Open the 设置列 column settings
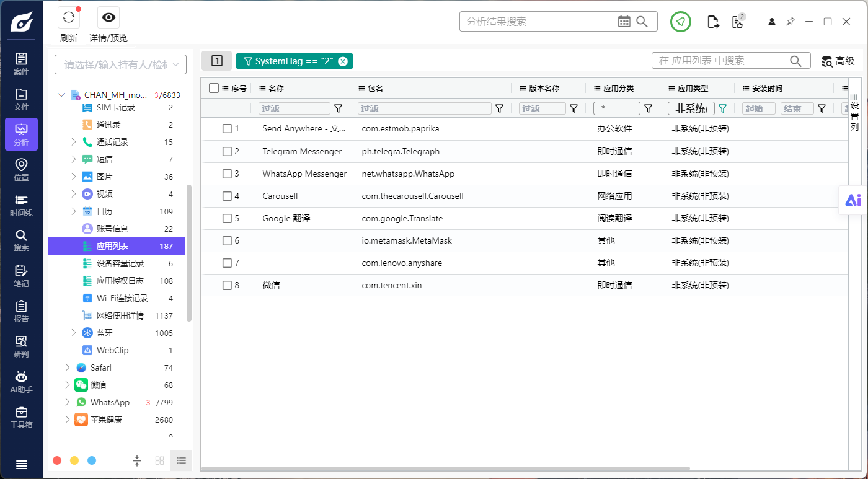 (x=854, y=112)
